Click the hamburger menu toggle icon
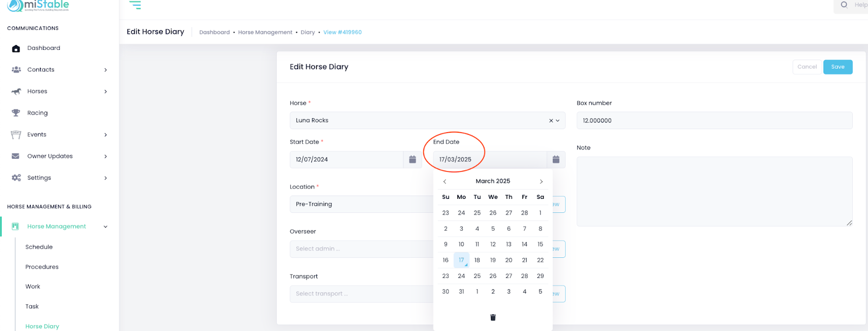Viewport: 868px width, 331px height. (x=135, y=5)
